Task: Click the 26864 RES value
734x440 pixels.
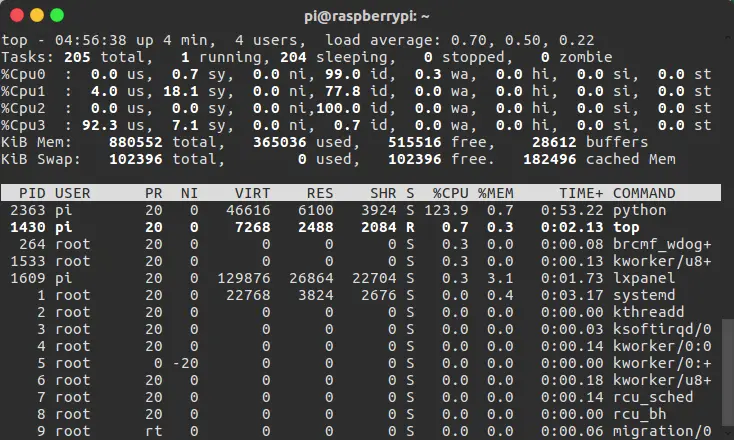Action: point(311,278)
